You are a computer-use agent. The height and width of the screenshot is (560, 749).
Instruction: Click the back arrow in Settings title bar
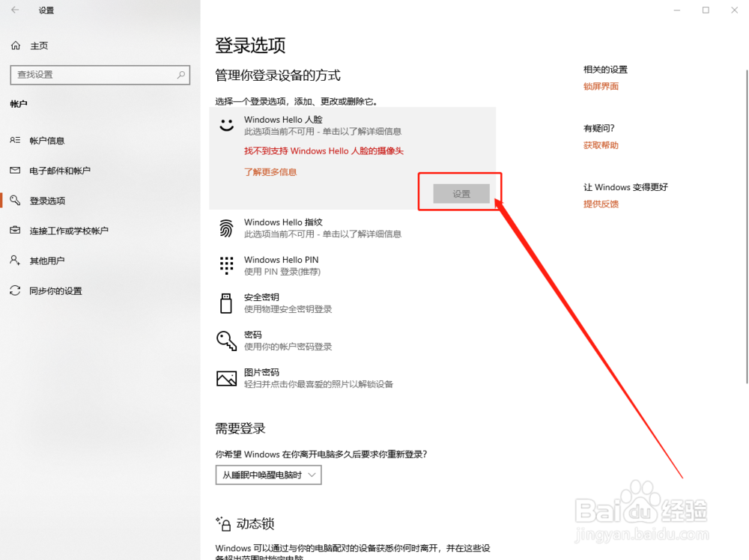coord(15,10)
